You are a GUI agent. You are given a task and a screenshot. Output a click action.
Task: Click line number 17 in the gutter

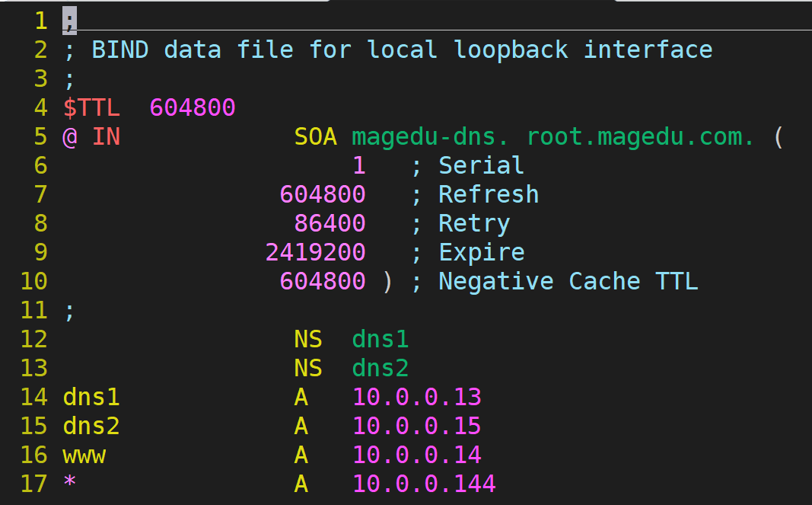click(x=33, y=484)
